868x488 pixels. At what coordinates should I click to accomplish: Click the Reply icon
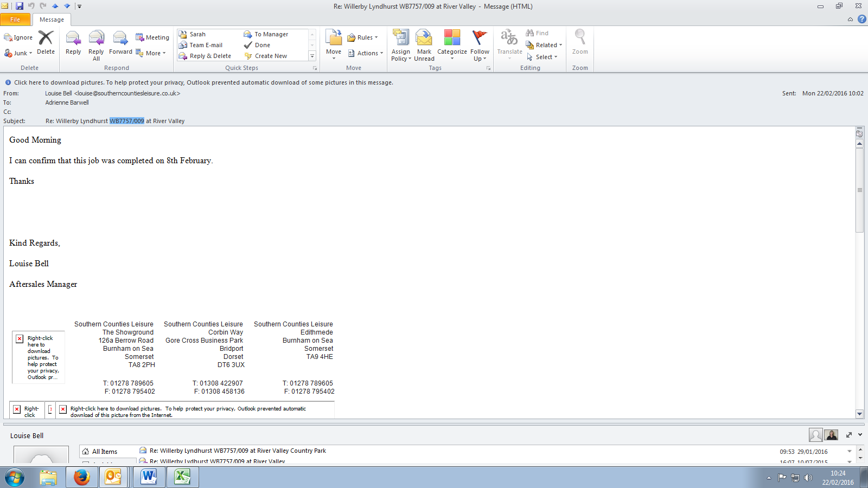73,38
